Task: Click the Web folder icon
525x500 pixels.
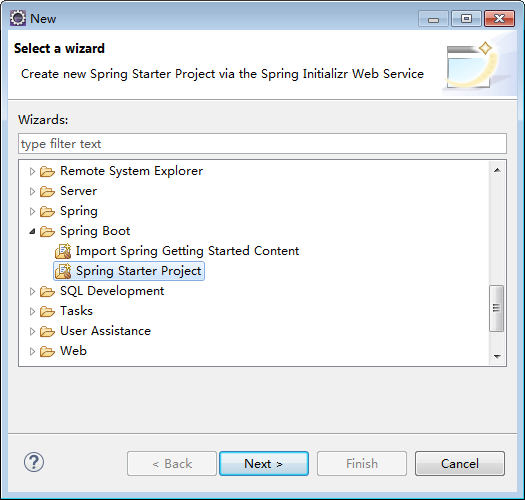Action: 47,351
